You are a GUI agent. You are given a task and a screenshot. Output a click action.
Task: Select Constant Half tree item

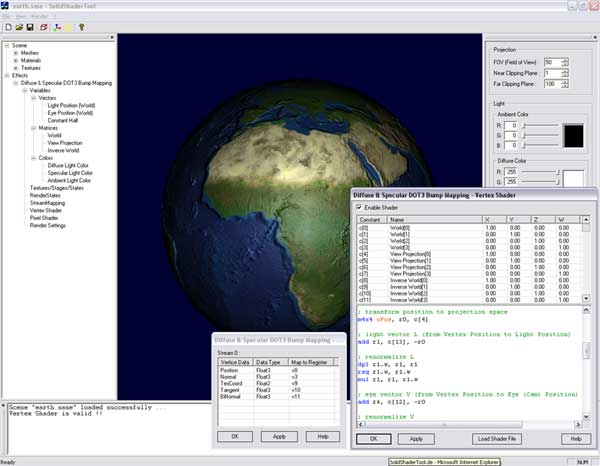click(63, 120)
